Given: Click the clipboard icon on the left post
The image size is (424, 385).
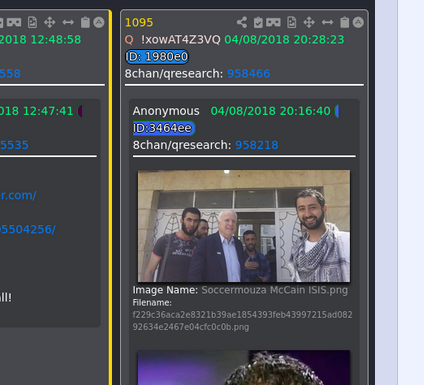Looking at the screenshot, I should pyautogui.click(x=85, y=22).
